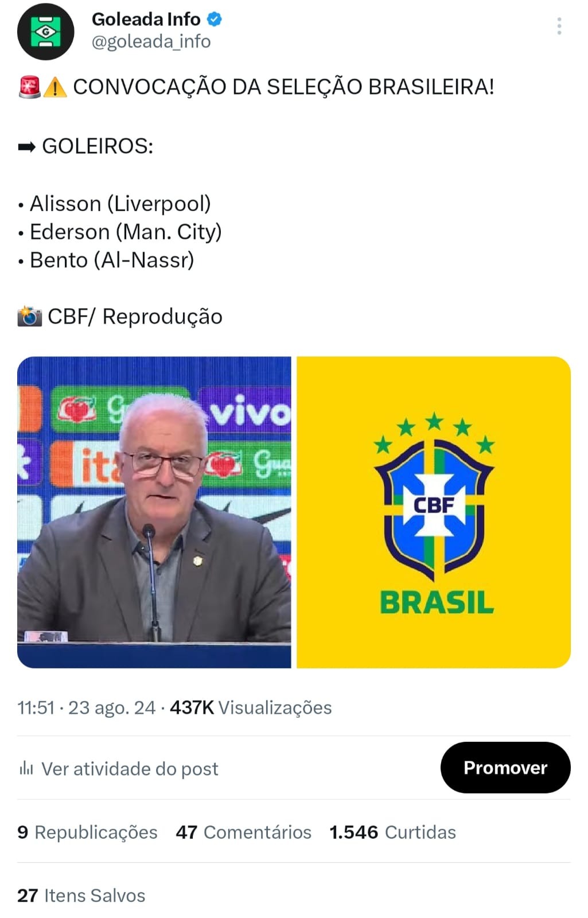Open the Goleada Info profile avatar
Image resolution: width=588 pixels, height=918 pixels.
pos(46,32)
